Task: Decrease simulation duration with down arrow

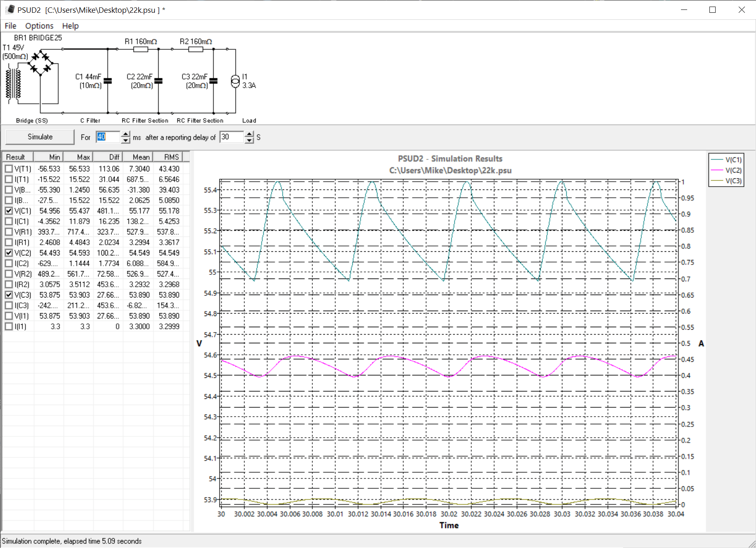Action: (126, 141)
